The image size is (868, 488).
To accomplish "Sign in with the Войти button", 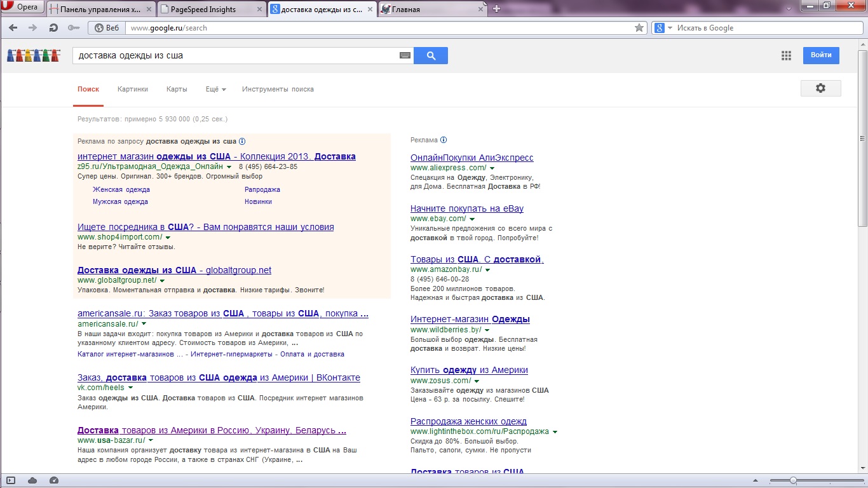I will click(821, 55).
